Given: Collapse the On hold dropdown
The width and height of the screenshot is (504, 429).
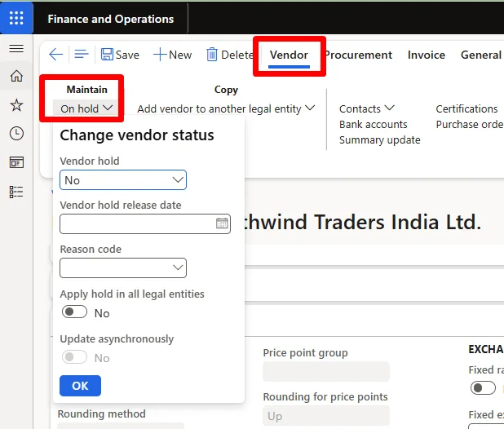Looking at the screenshot, I should 86,108.
